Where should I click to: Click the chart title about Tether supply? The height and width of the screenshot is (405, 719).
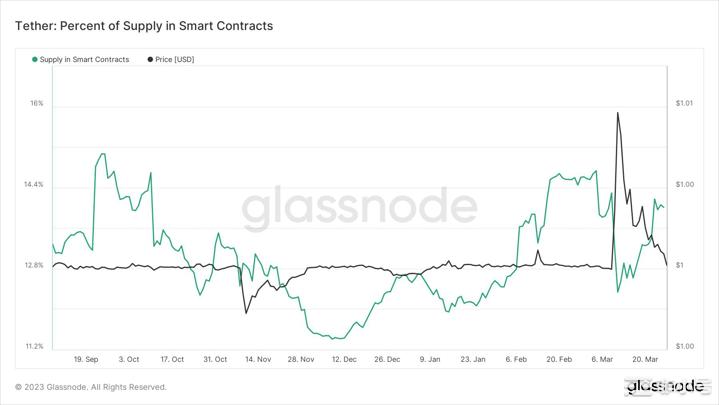click(x=143, y=25)
